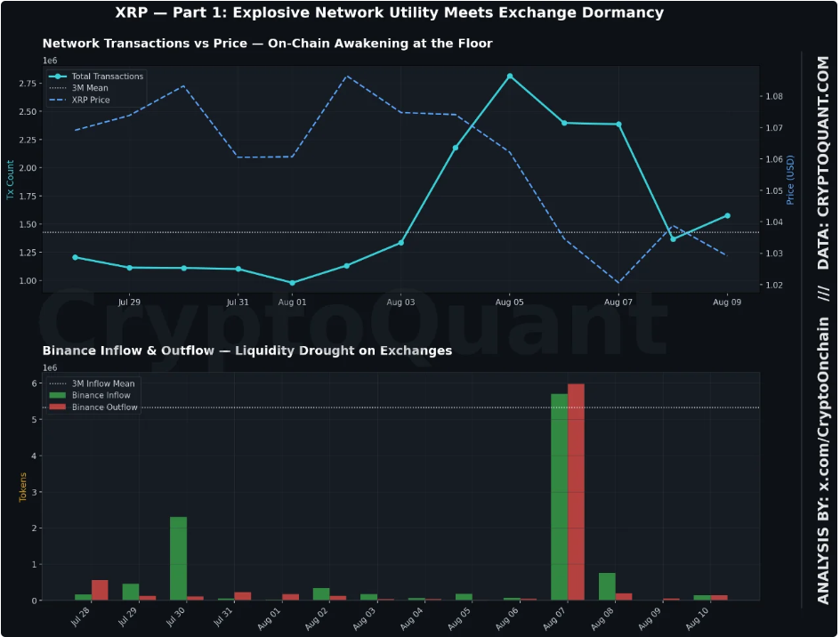Click the 'Tx Count' axis label
This screenshot has width=840, height=637.
click(x=10, y=180)
